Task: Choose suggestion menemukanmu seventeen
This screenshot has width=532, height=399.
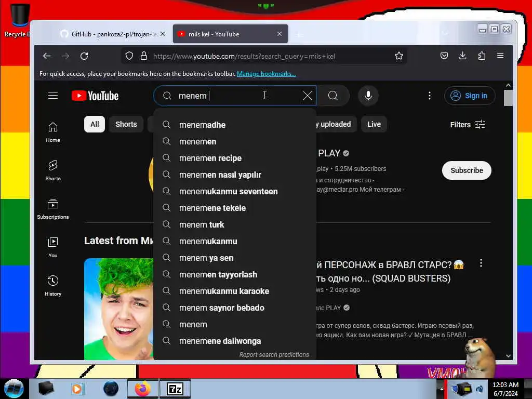Action: (x=235, y=191)
